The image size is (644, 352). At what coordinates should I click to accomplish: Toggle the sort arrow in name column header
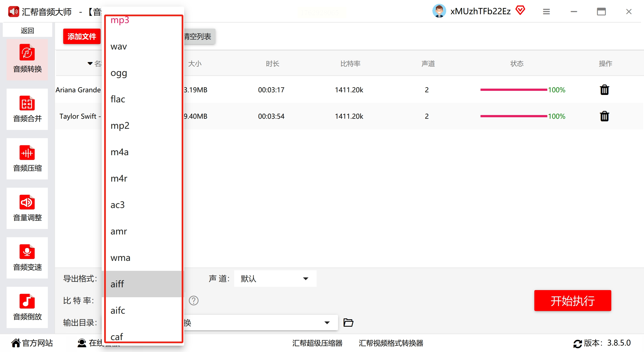pos(90,64)
